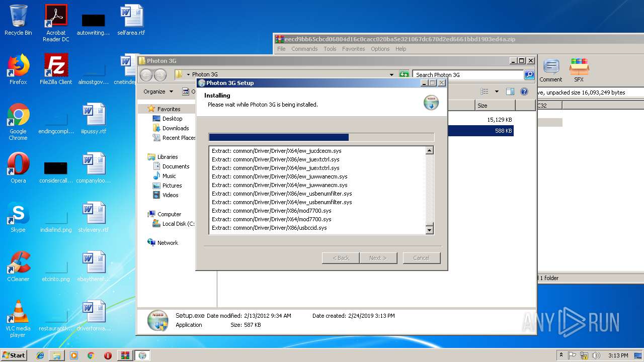Open the Recycle Bin desktop icon
The width and height of the screenshot is (644, 362).
tap(18, 20)
